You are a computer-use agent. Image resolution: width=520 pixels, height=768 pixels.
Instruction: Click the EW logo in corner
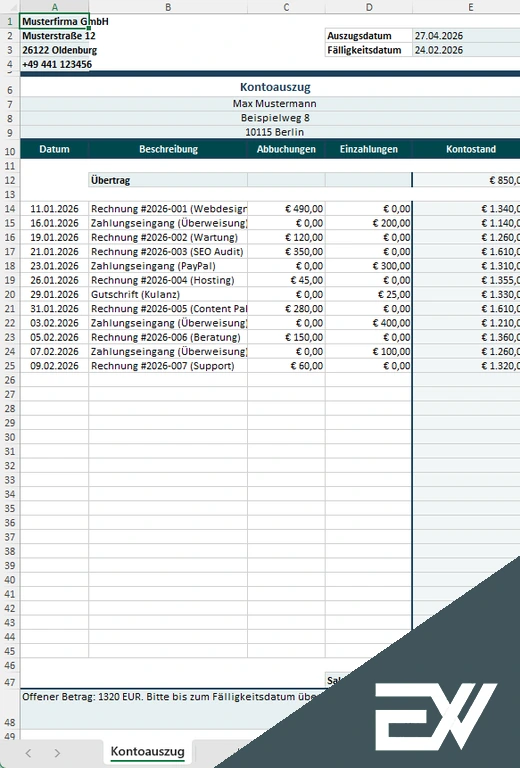pyautogui.click(x=436, y=715)
